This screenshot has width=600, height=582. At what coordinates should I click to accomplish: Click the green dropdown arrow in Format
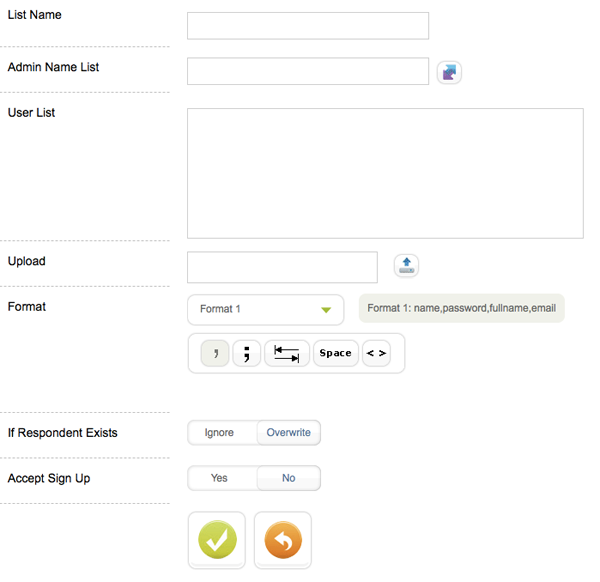coord(326,310)
